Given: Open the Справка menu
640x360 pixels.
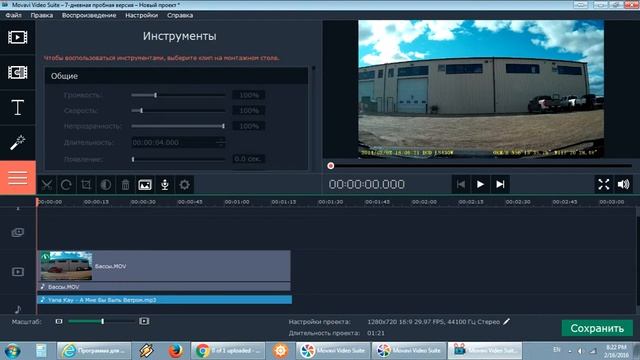Looking at the screenshot, I should pos(180,15).
